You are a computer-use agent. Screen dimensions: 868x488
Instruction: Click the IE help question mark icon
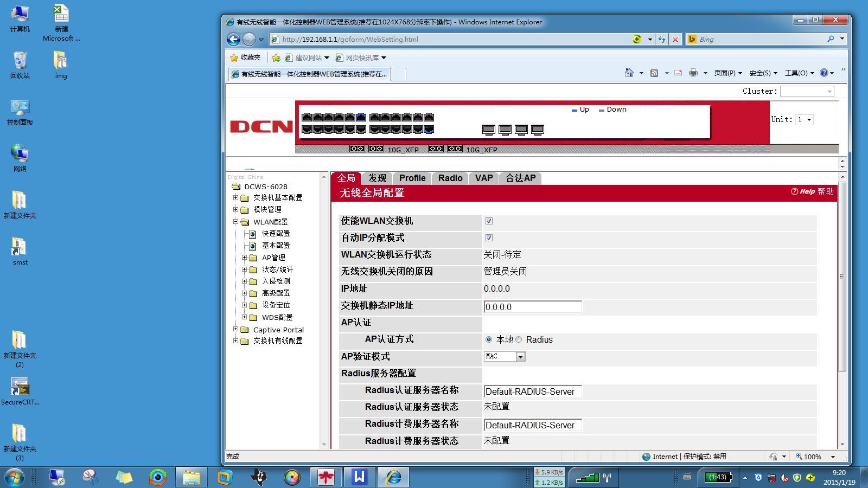[824, 73]
